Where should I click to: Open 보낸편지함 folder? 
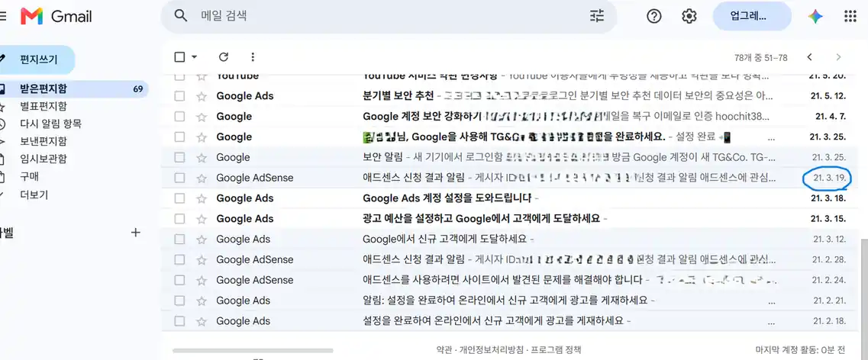(x=44, y=142)
